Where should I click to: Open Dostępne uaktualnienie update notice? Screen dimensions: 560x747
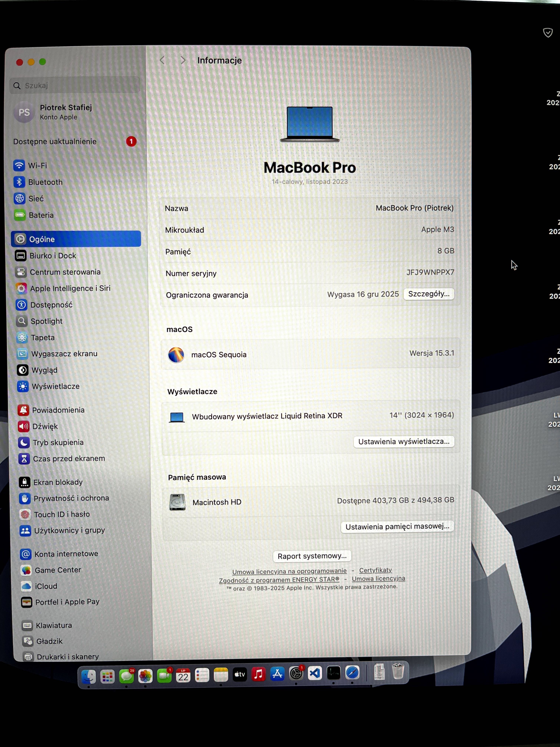[x=75, y=142]
